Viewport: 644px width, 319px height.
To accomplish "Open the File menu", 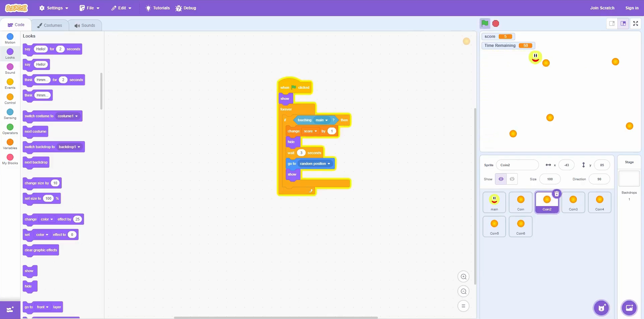I will coord(90,8).
